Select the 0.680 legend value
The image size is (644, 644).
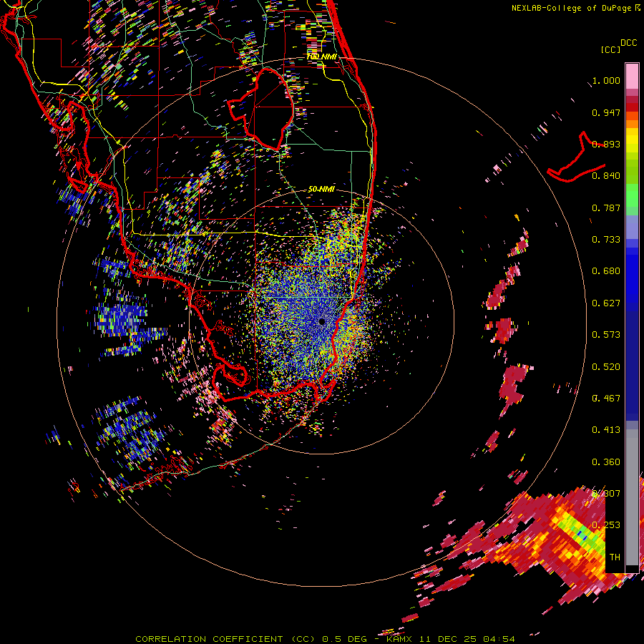pyautogui.click(x=606, y=271)
